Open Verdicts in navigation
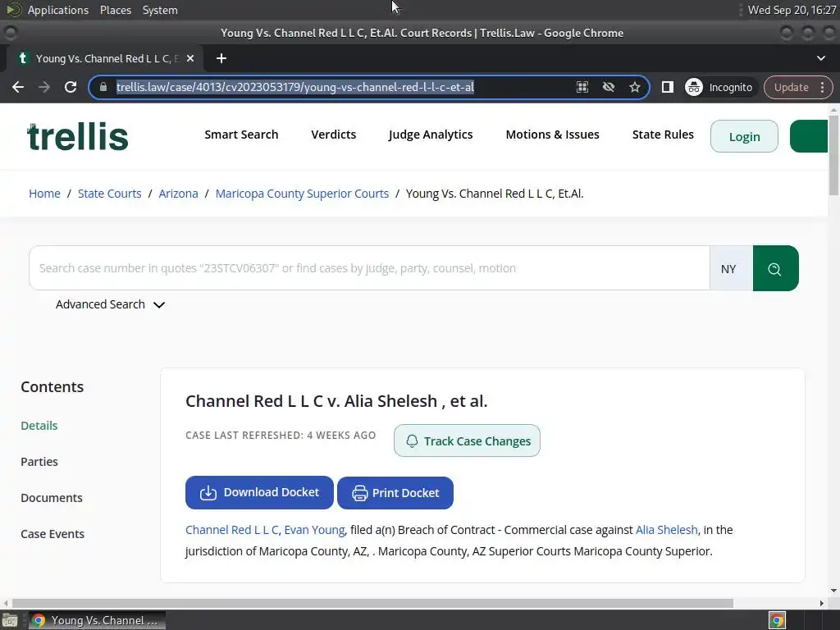Image resolution: width=840 pixels, height=630 pixels. (333, 135)
